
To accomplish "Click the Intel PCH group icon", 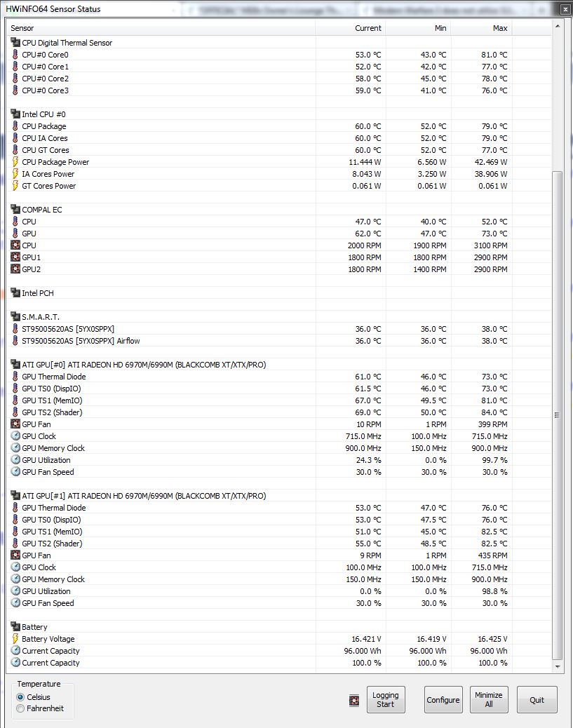I will click(15, 293).
